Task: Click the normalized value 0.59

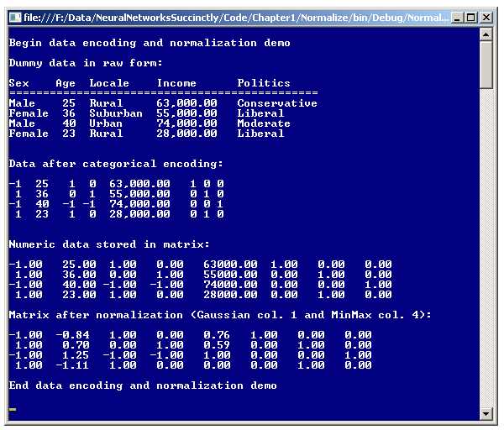Action: click(x=217, y=345)
